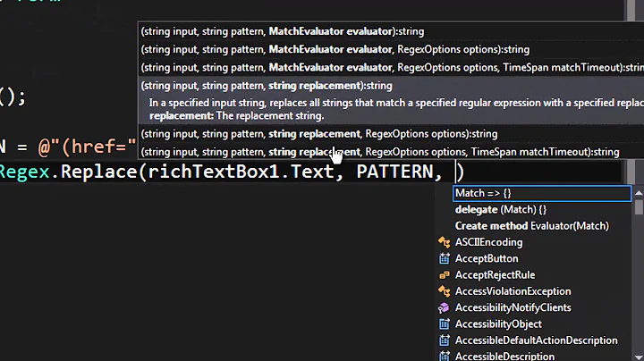
Task: Choose the MatchEvaluator overload with TimeSpan matchTimeout
Action: [x=391, y=67]
